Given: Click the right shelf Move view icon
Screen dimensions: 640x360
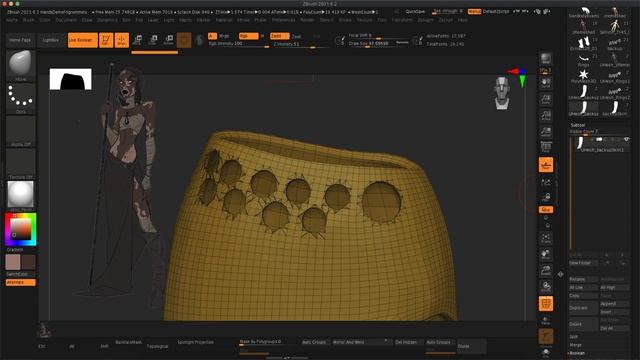Looking at the screenshot, I should [x=546, y=254].
